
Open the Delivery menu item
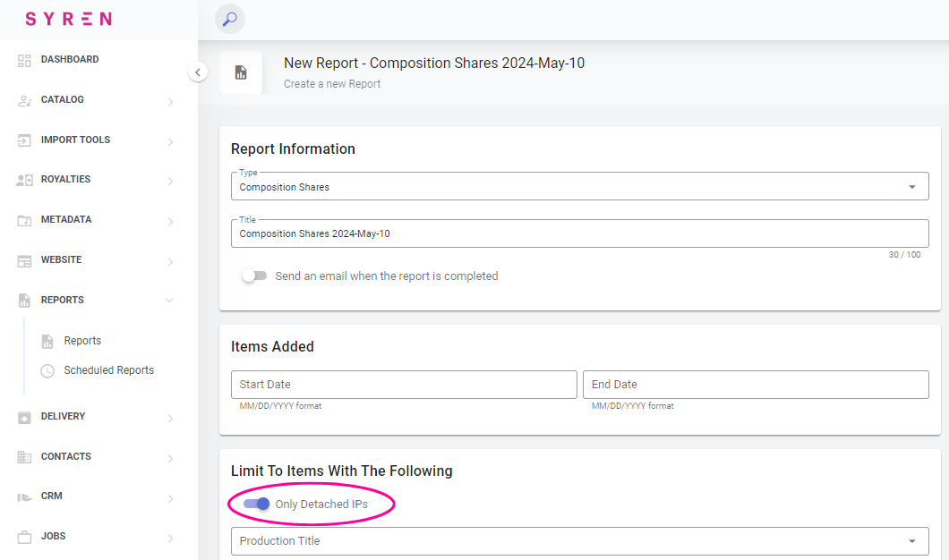pos(63,417)
